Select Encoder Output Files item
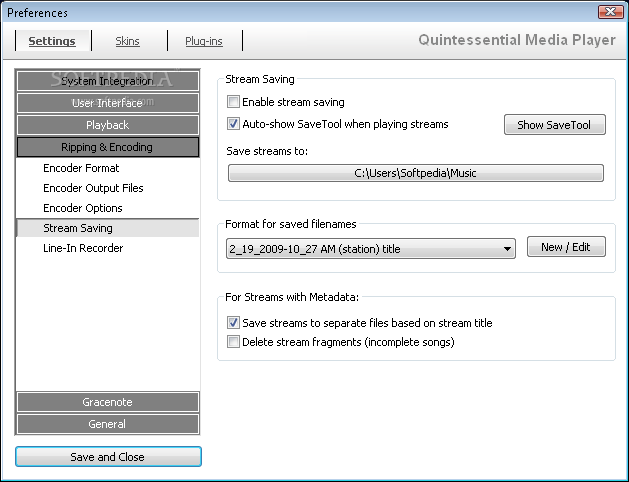 tap(108, 188)
